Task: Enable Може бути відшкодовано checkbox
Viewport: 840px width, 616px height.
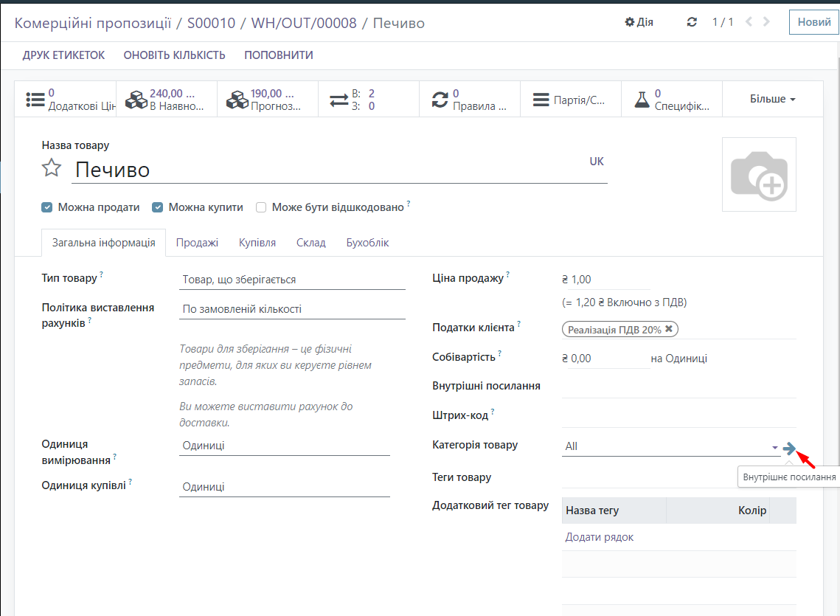Action: click(261, 208)
